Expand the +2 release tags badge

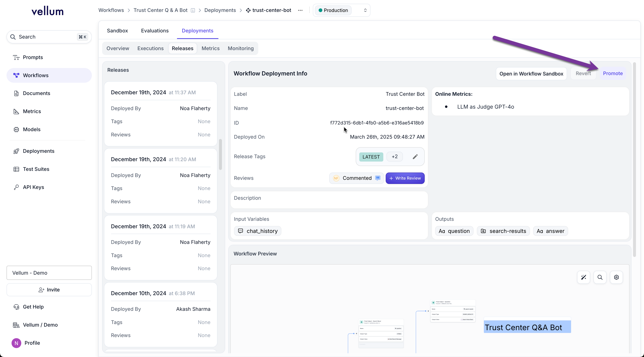(x=394, y=157)
